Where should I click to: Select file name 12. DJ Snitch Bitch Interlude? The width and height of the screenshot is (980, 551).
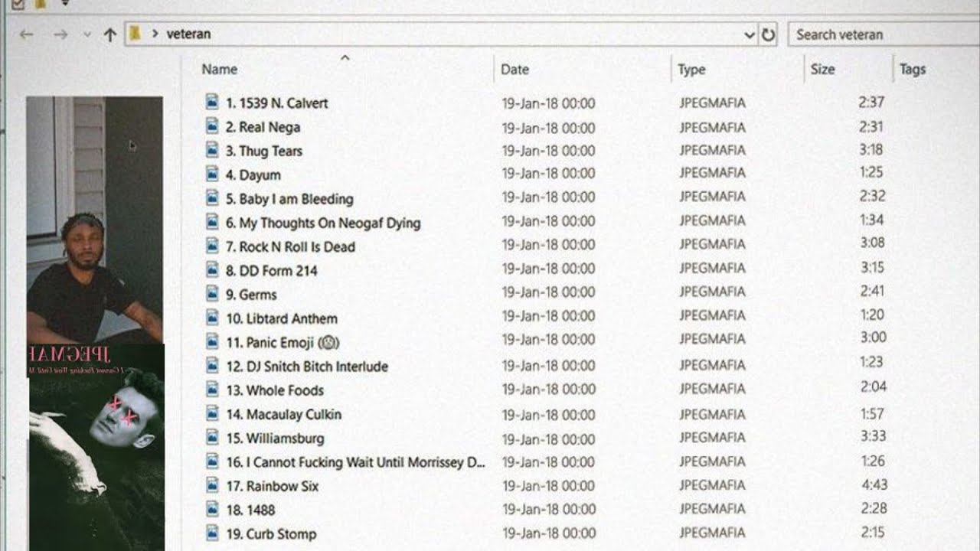[307, 366]
